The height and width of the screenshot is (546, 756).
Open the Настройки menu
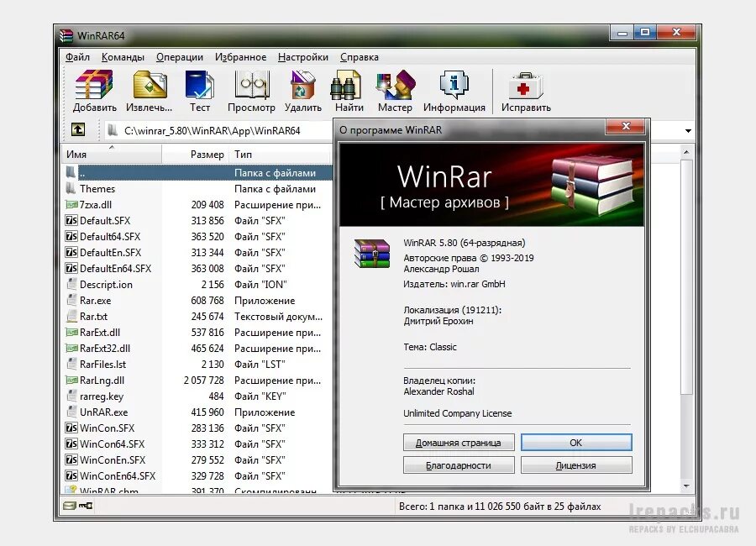point(303,56)
